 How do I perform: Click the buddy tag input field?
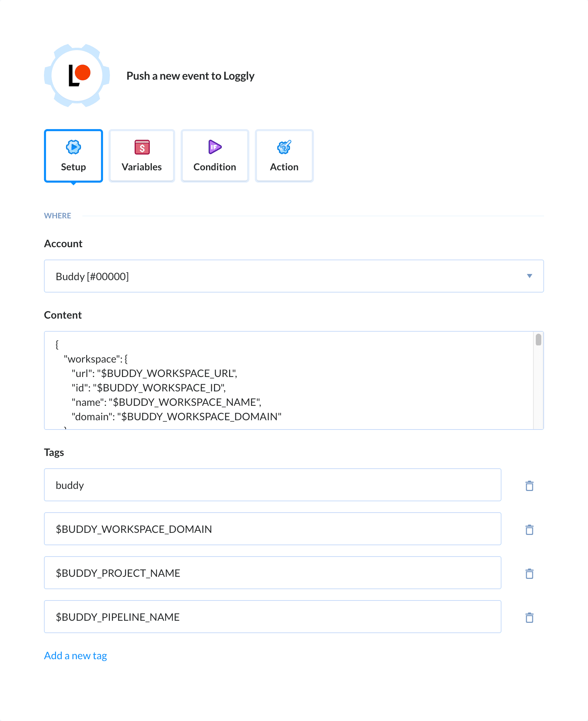(273, 485)
